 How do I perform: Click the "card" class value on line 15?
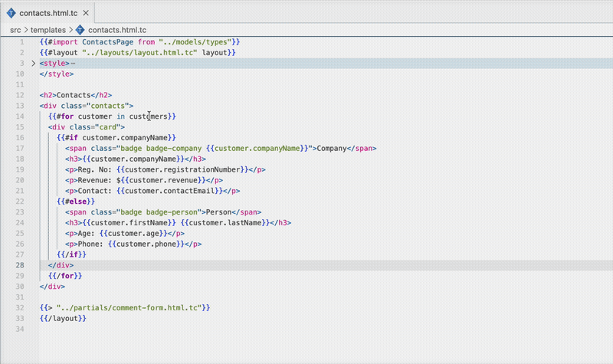click(107, 127)
